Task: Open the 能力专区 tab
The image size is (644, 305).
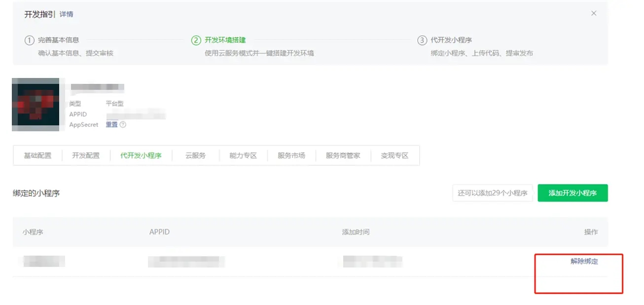Action: [x=243, y=155]
